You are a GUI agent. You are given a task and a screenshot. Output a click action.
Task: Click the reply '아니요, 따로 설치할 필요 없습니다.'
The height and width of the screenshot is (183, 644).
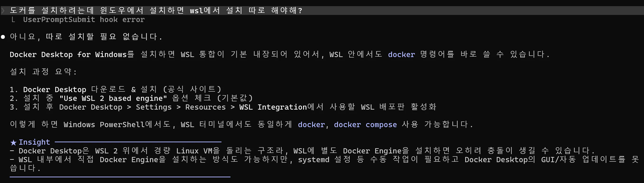click(86, 37)
